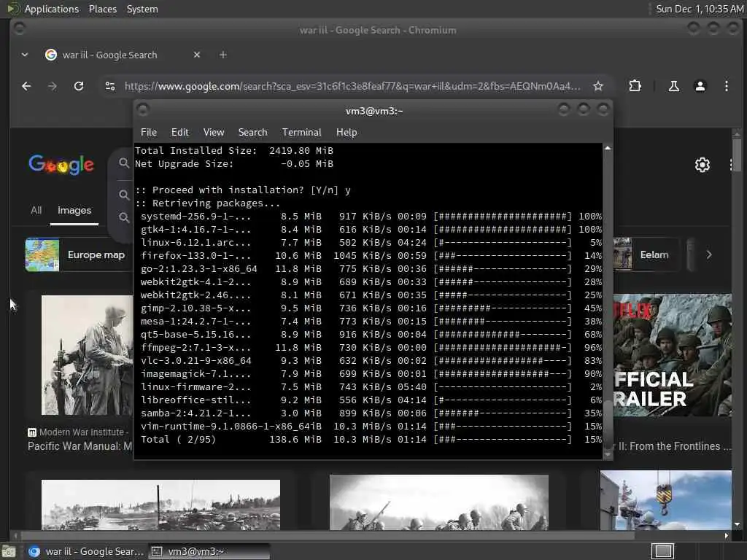
Task: Click Chromium window menu button at title left
Action: pos(19,28)
